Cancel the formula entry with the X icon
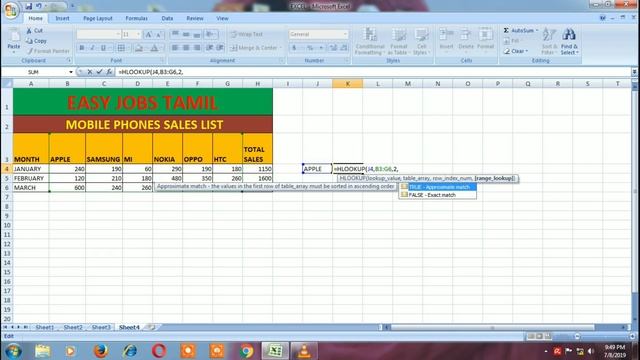The height and width of the screenshot is (360, 640). tap(90, 72)
